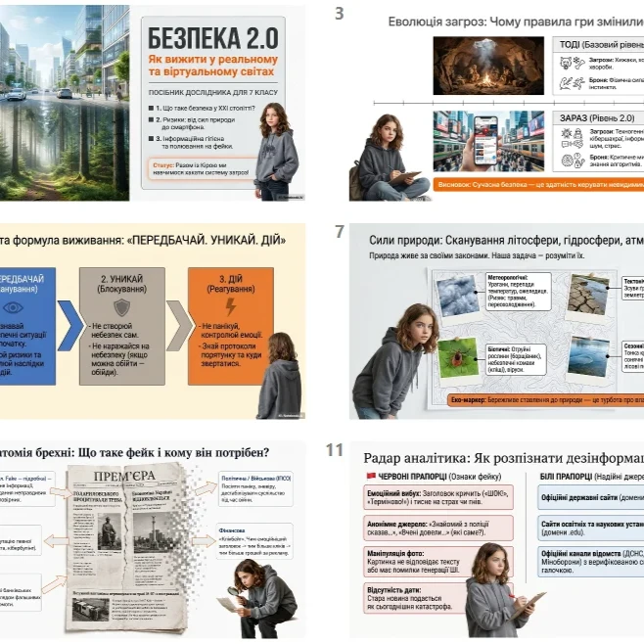The width and height of the screenshot is (644, 644).
Task: Click the lightning icon in the ДІЙ block
Action: coord(231,306)
